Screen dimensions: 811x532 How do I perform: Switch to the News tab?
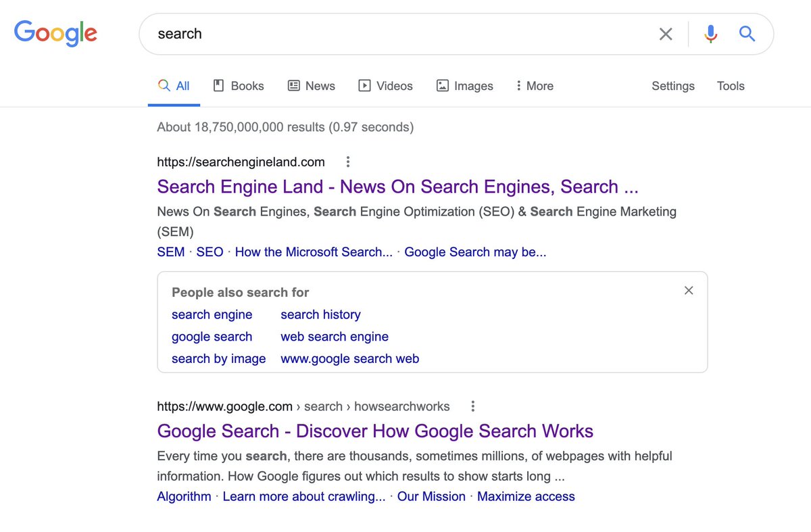(x=312, y=86)
